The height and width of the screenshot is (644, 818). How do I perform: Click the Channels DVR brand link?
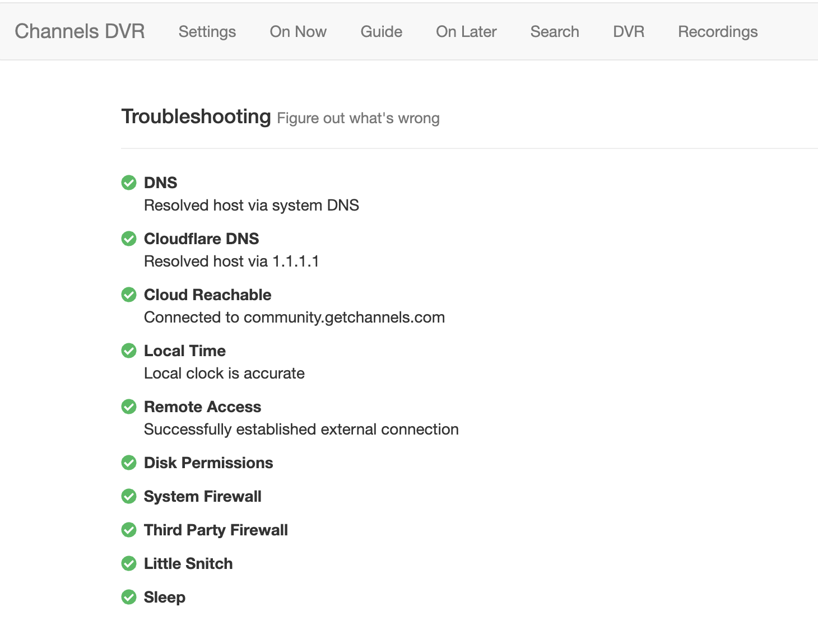pyautogui.click(x=80, y=31)
